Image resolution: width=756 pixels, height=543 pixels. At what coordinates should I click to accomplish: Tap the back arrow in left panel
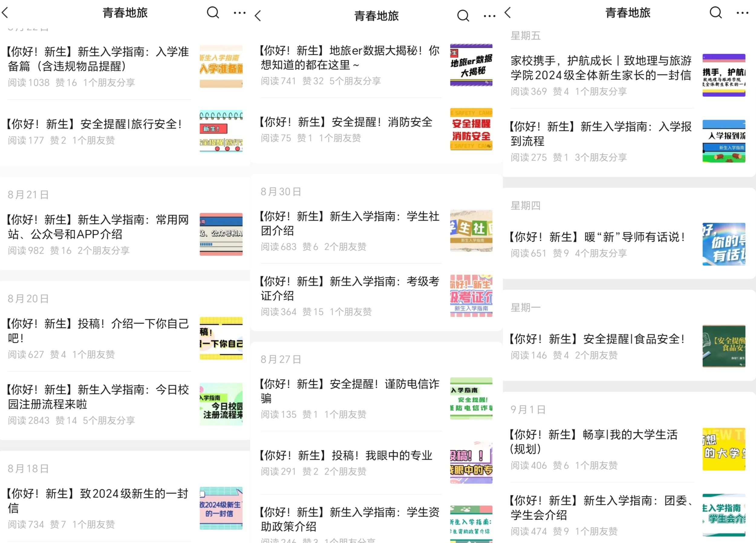(5, 13)
